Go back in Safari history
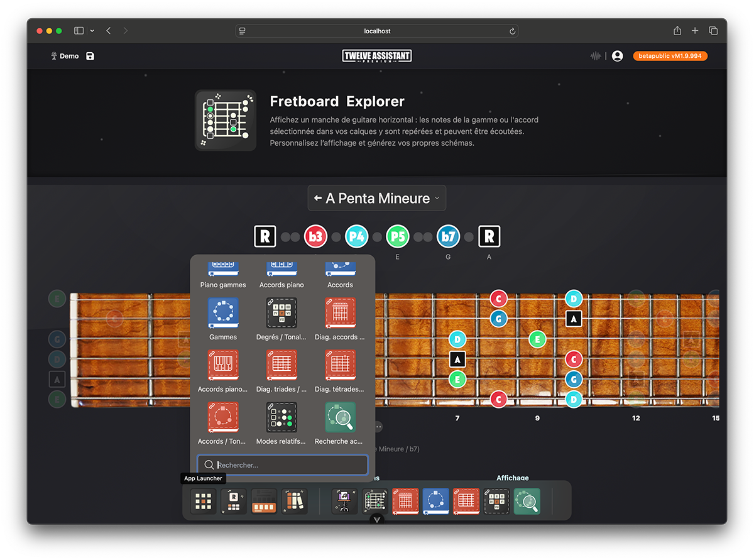Image resolution: width=754 pixels, height=560 pixels. (x=109, y=31)
